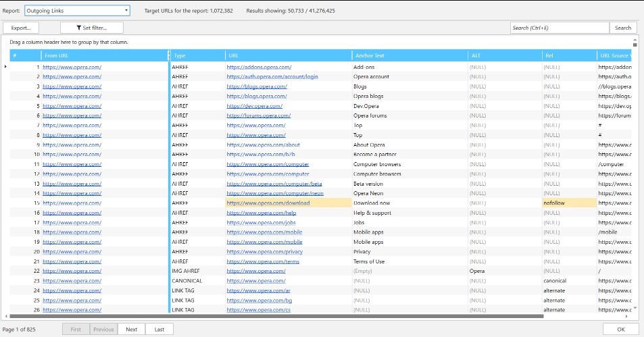This screenshot has height=337, width=644.
Task: Select the CANONICAL type cell
Action: 197,281
